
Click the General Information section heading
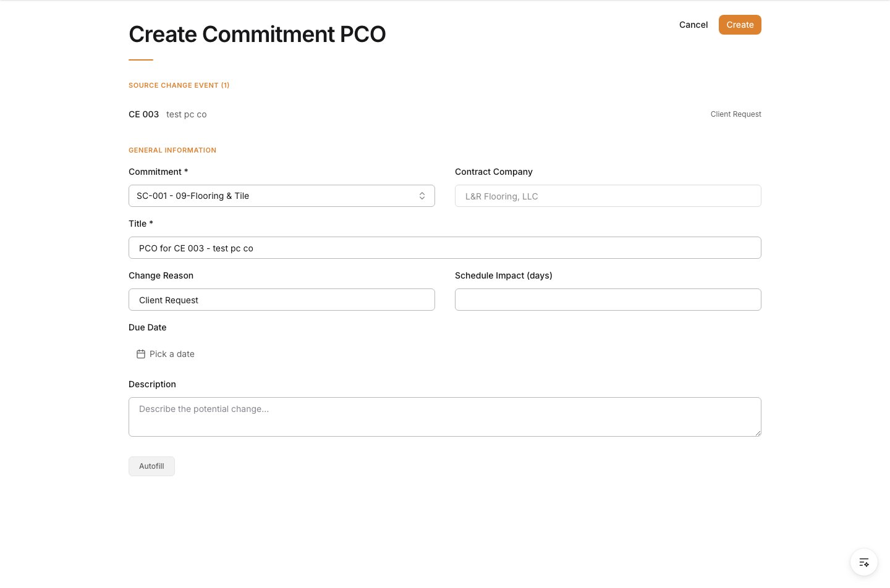click(172, 150)
